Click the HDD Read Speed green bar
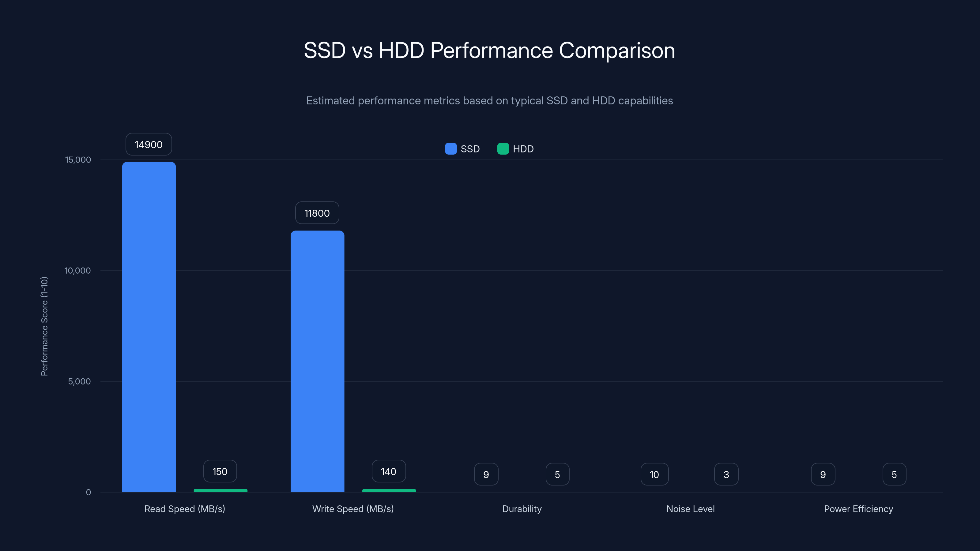This screenshot has height=551, width=980. coord(220,490)
